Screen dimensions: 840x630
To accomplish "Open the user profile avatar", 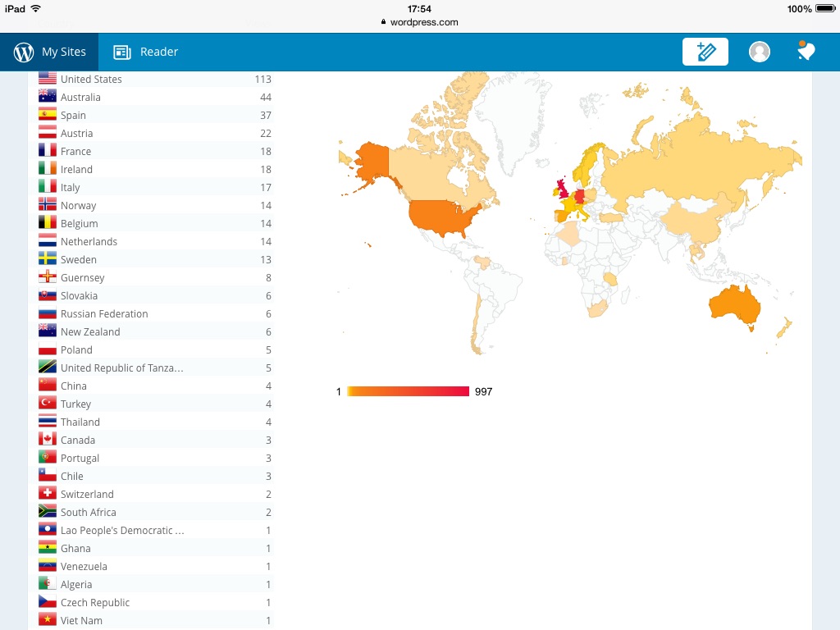I will point(760,52).
